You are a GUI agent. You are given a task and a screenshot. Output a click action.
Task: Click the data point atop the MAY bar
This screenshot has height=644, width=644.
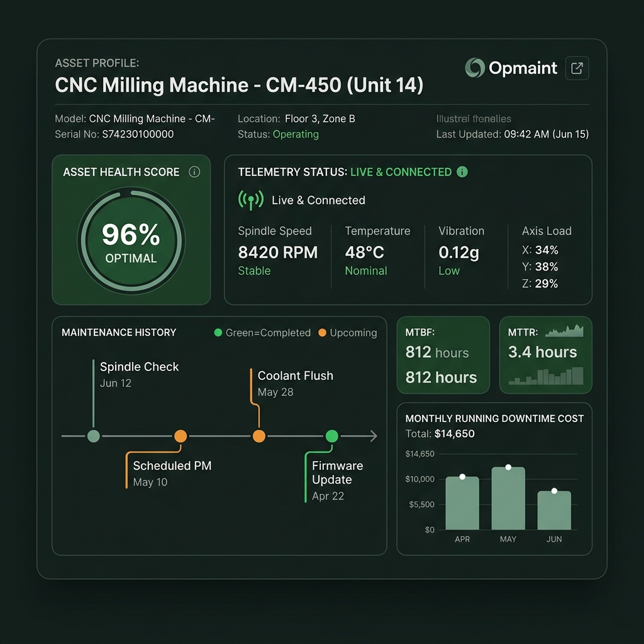pos(508,467)
